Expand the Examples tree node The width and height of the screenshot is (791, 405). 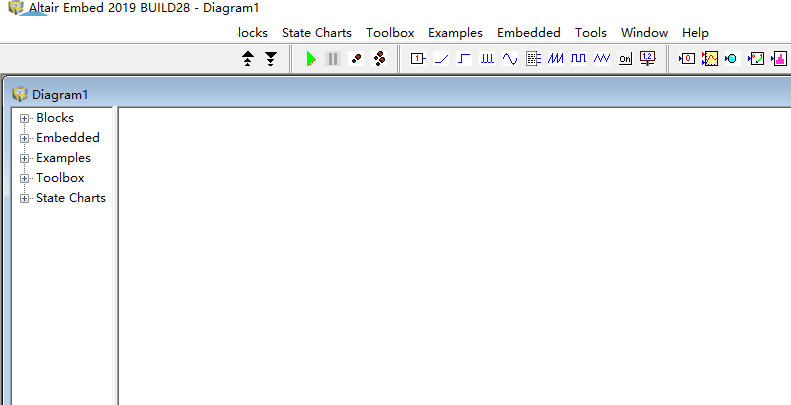24,158
